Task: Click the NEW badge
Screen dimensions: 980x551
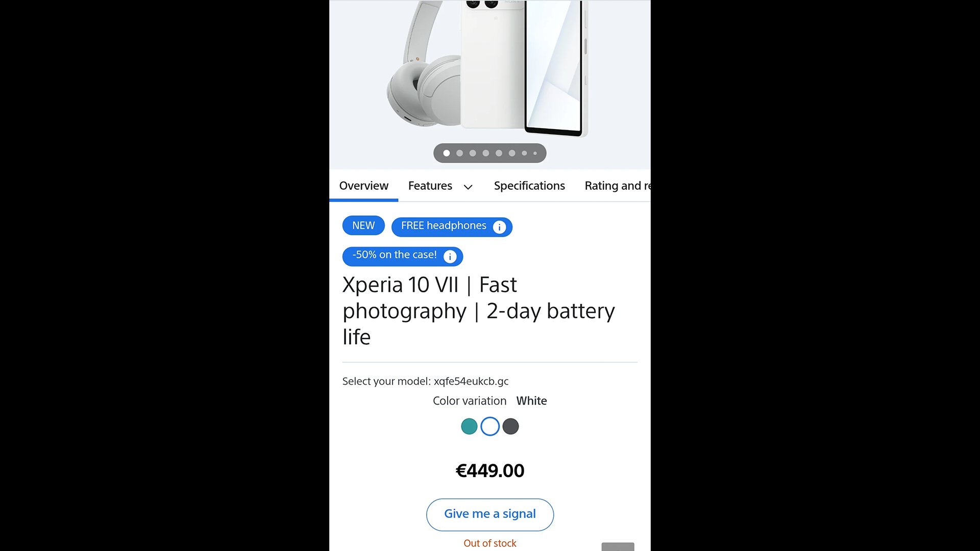Action: pyautogui.click(x=363, y=226)
